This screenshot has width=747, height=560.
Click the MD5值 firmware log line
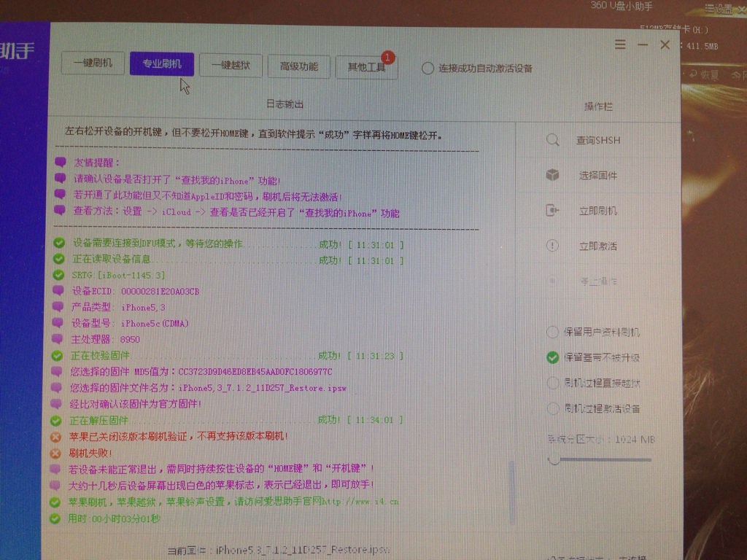(201, 371)
